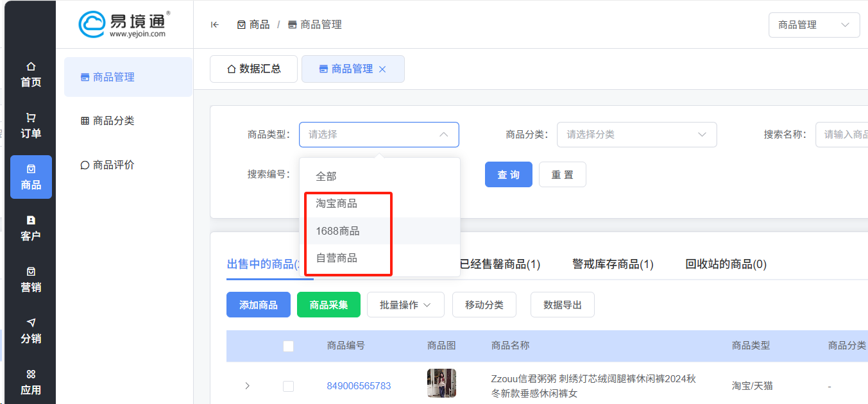The width and height of the screenshot is (868, 404).
Task: Open 应用 apps icon in sidebar
Action: 31,375
